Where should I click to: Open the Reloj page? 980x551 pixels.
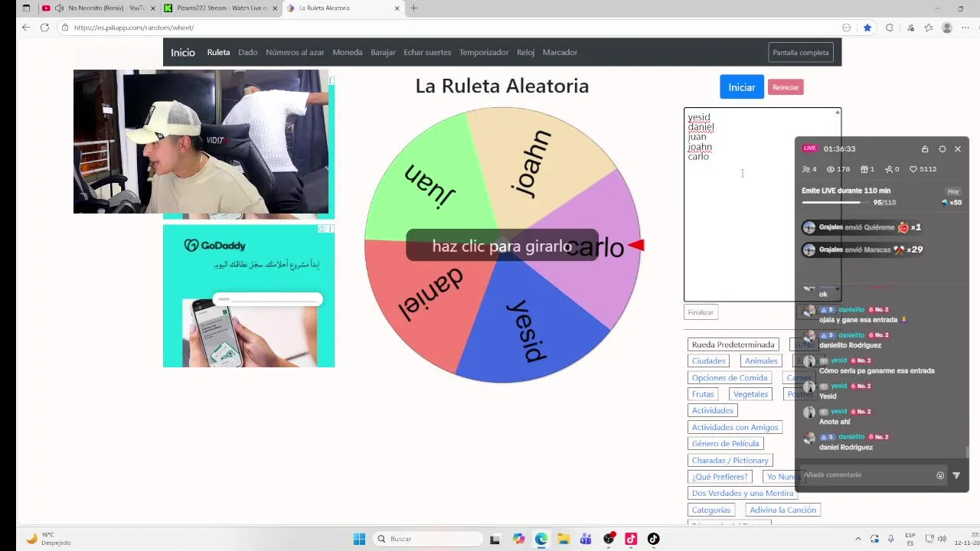click(525, 52)
